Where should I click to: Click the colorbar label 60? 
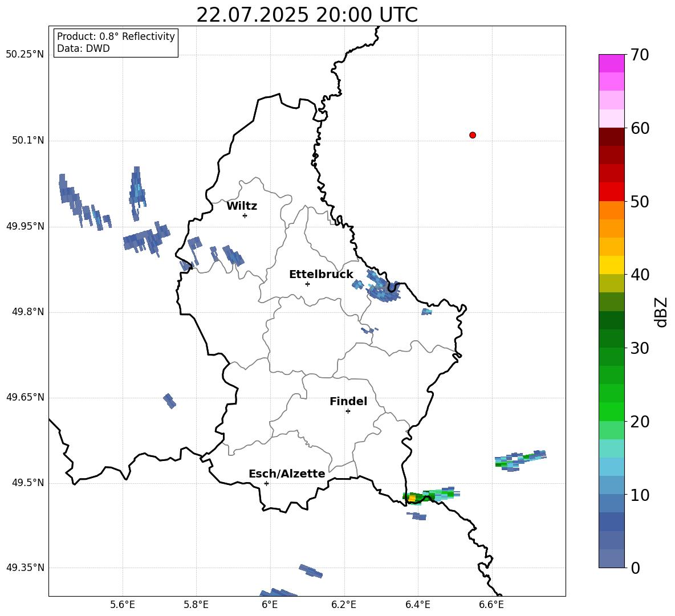click(x=640, y=128)
